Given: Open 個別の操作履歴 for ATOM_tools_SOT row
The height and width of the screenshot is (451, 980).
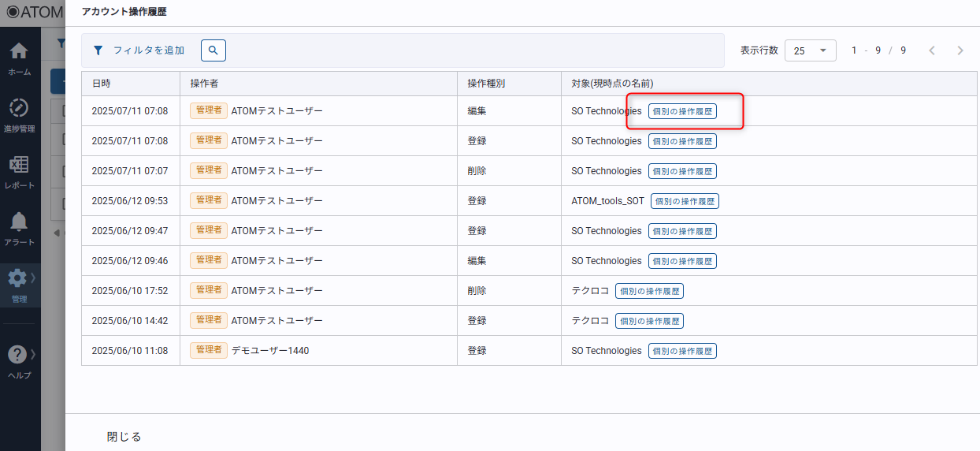Looking at the screenshot, I should click(685, 201).
